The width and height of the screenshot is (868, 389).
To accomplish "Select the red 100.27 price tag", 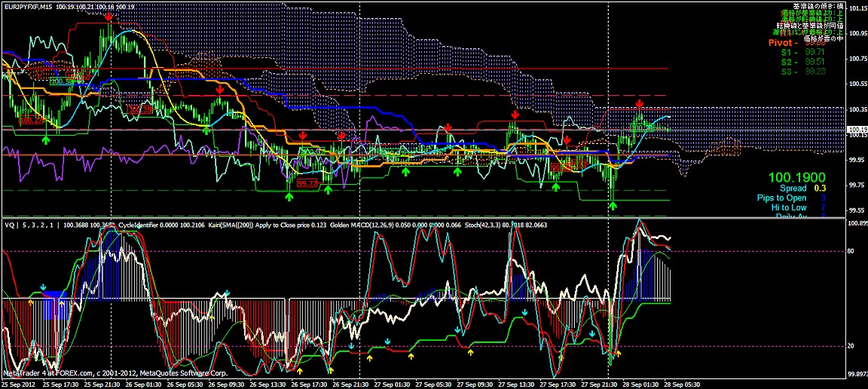I will 32,120.
